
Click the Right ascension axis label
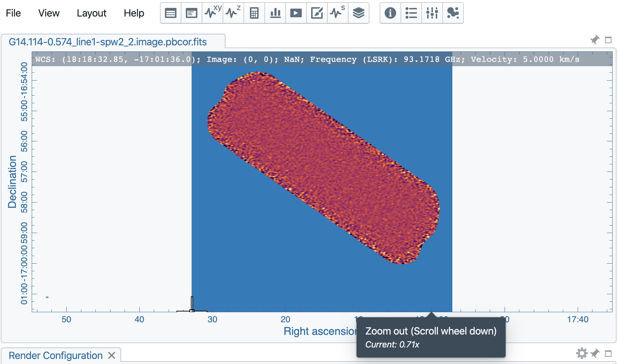coord(320,331)
